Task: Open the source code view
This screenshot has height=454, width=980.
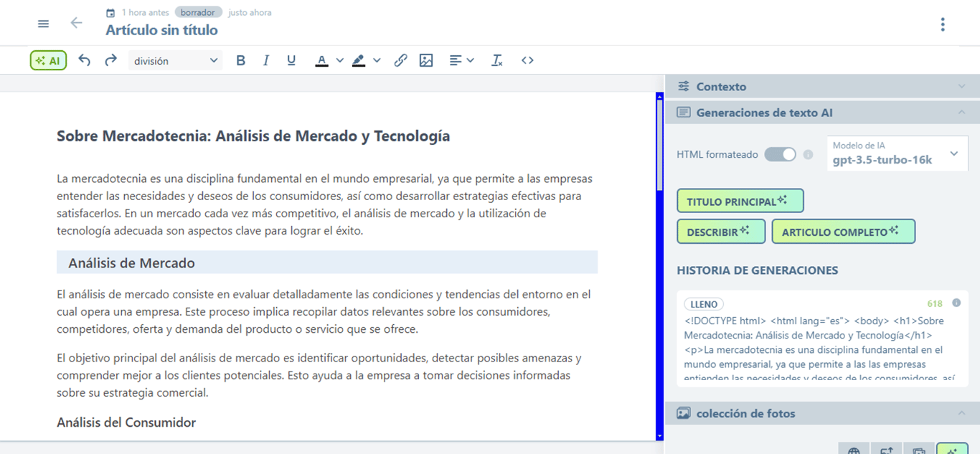Action: tap(527, 61)
